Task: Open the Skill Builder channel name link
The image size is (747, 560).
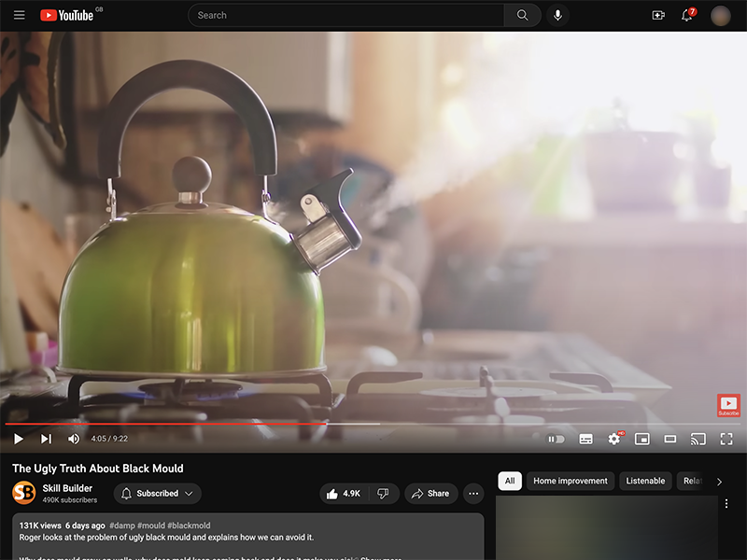Action: (x=67, y=488)
